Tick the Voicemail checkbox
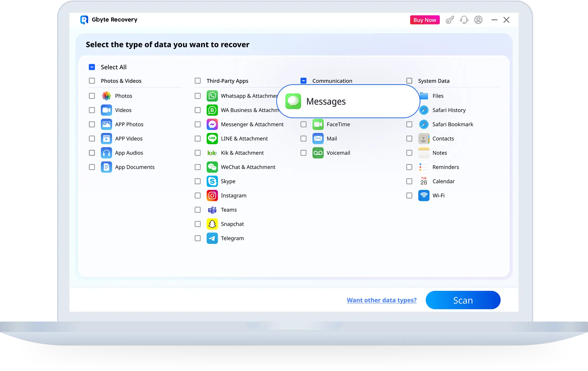This screenshot has height=371, width=588. (x=304, y=153)
